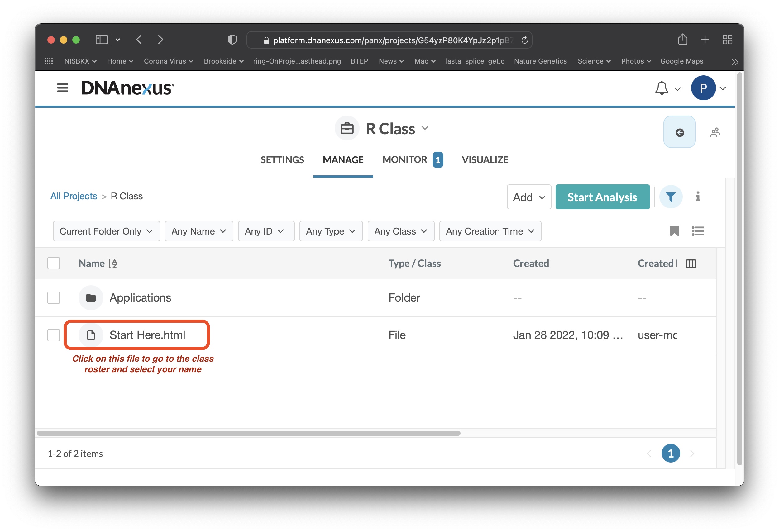The width and height of the screenshot is (779, 532).
Task: Switch to the SETTINGS tab
Action: [x=282, y=160]
